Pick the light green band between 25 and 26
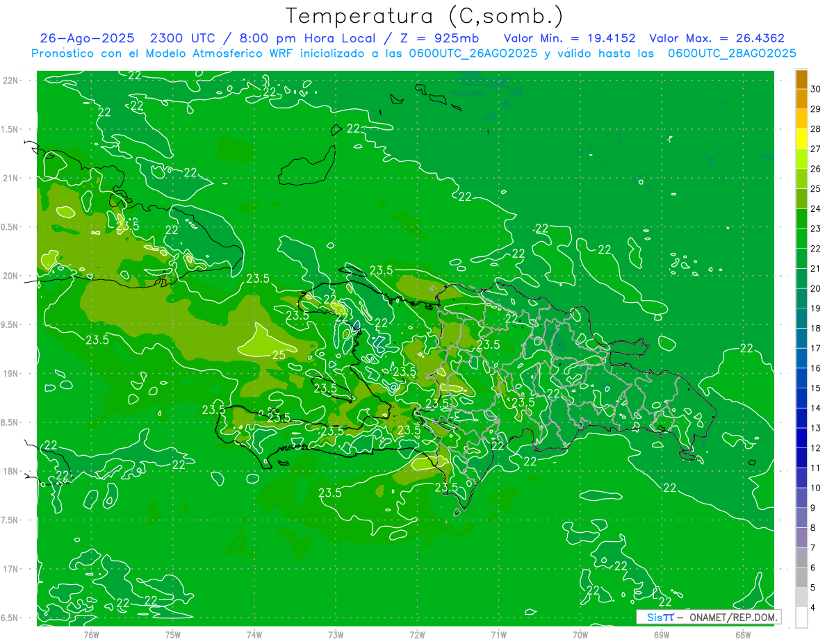Screen dimensions: 834x644 pos(801,179)
